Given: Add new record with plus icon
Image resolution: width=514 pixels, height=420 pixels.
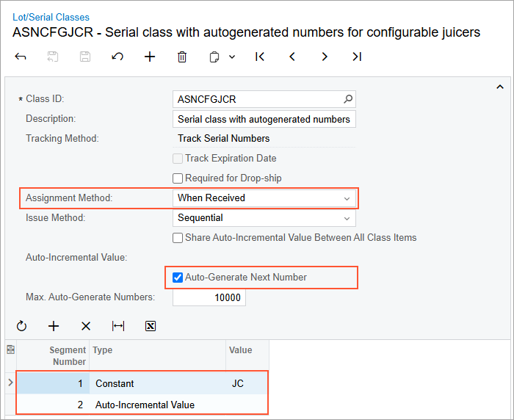Looking at the screenshot, I should (x=150, y=57).
